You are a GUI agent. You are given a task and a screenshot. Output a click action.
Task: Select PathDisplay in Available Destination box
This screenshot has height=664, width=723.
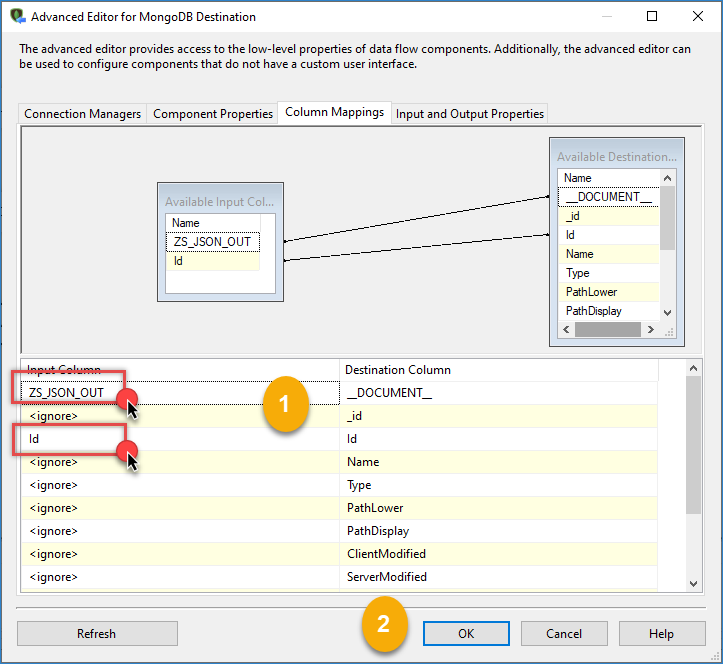609,310
